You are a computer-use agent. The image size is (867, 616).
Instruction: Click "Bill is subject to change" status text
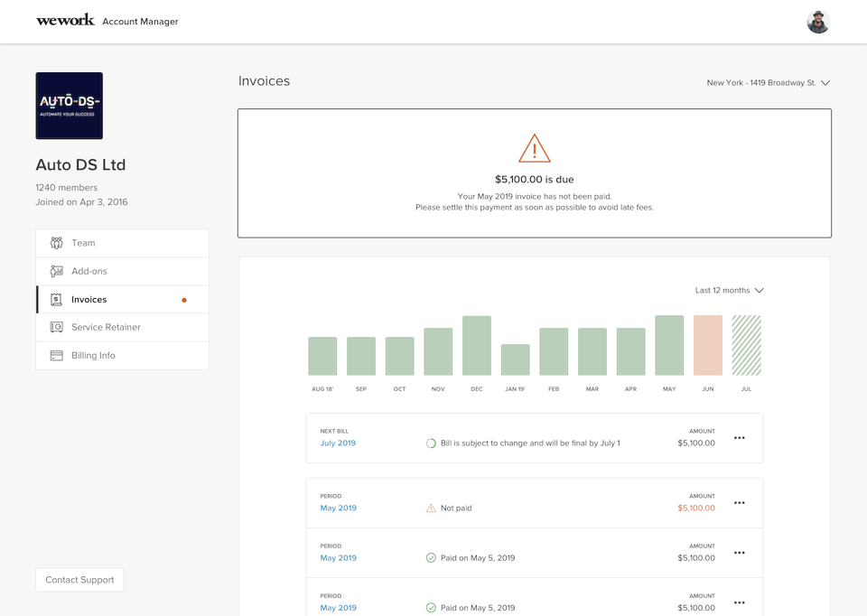click(x=530, y=443)
